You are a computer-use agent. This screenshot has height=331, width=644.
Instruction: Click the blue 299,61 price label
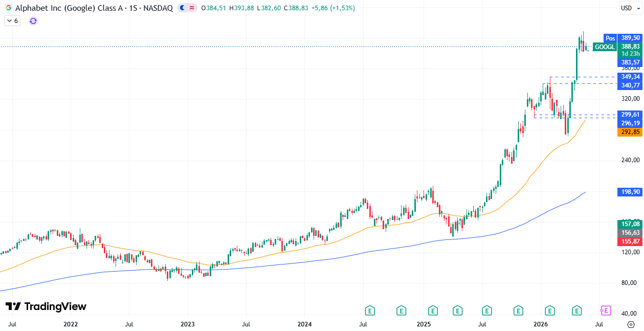coord(630,115)
